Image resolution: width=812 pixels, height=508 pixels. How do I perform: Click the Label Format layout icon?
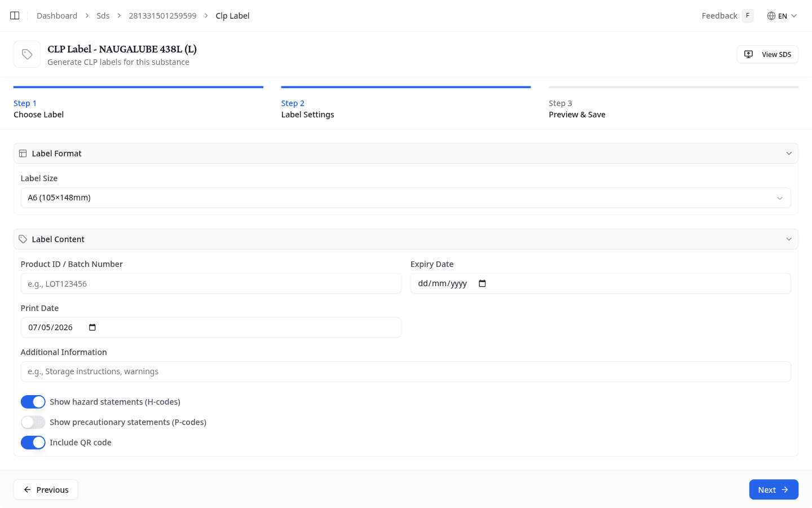click(23, 154)
